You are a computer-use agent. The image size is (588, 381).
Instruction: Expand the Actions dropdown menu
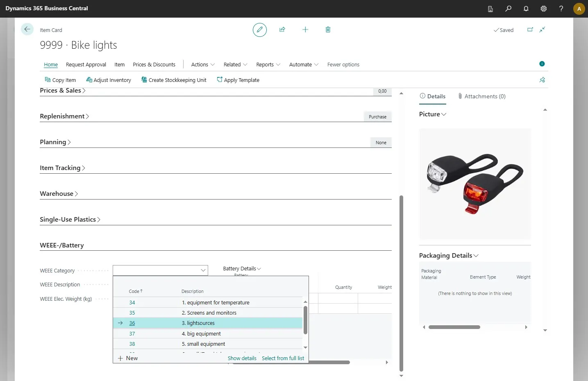click(x=203, y=64)
